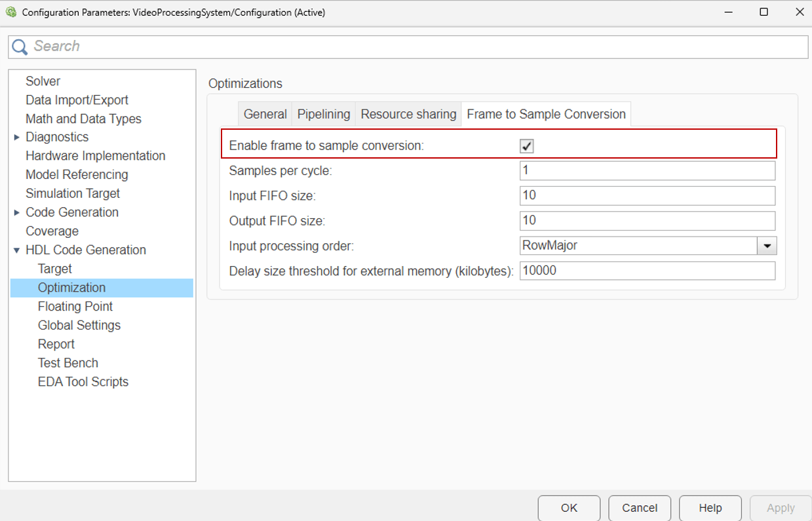This screenshot has height=521, width=812.
Task: Open Input processing order dropdown
Action: 767,246
